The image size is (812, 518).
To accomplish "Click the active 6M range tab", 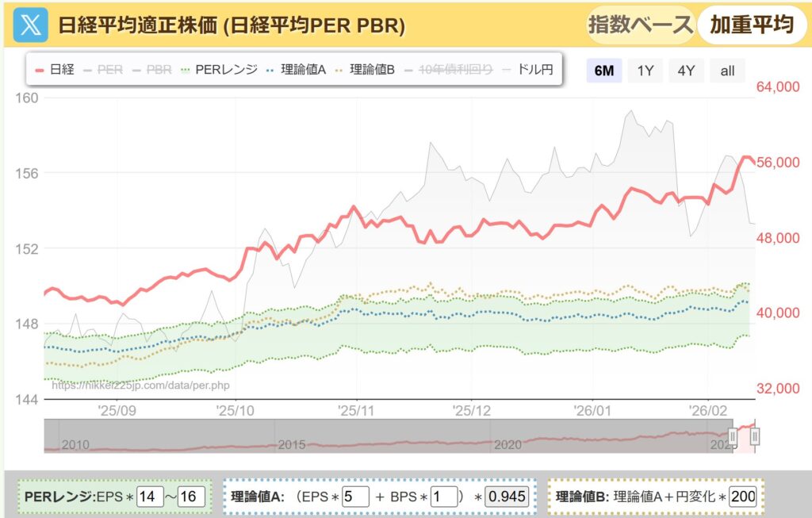I will click(603, 71).
